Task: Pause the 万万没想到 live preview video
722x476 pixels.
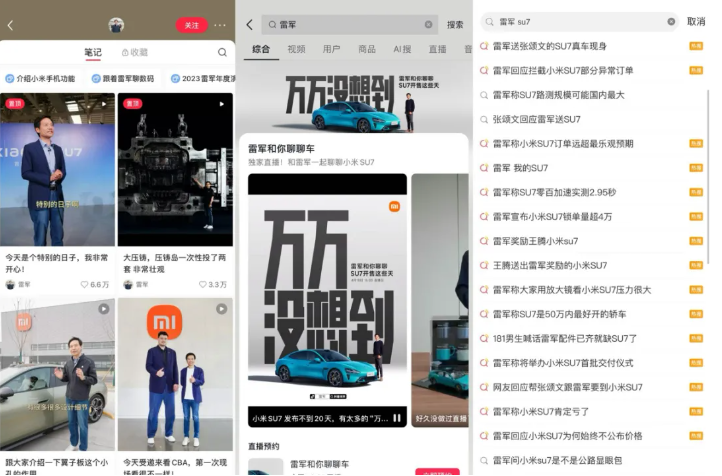Action: [x=397, y=418]
